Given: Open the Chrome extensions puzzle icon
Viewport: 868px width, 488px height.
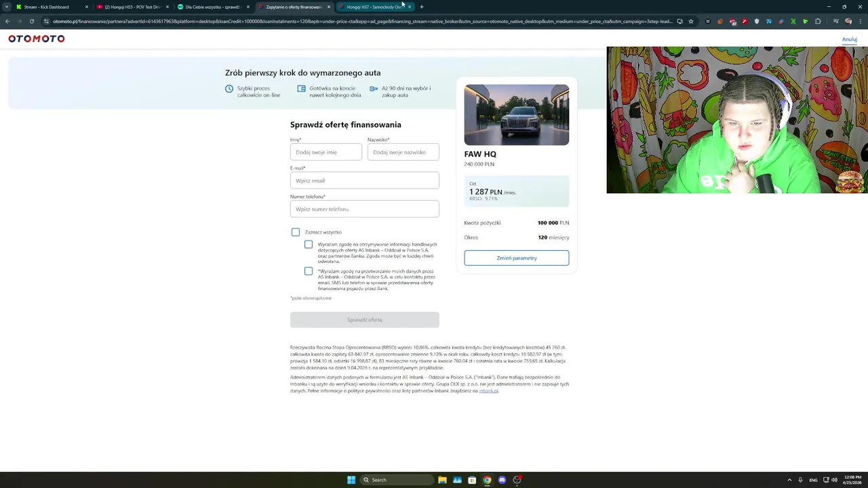Looking at the screenshot, I should click(818, 21).
